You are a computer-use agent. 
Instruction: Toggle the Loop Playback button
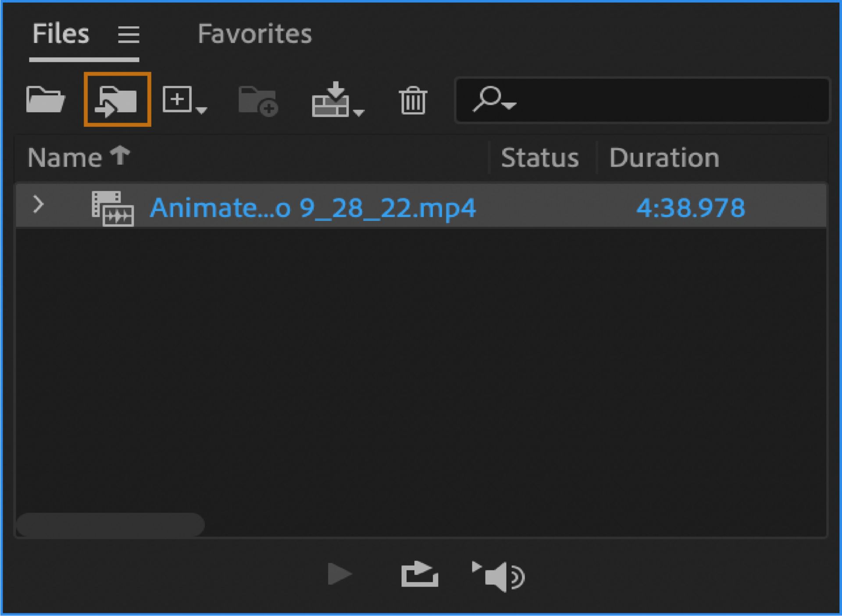(x=419, y=574)
